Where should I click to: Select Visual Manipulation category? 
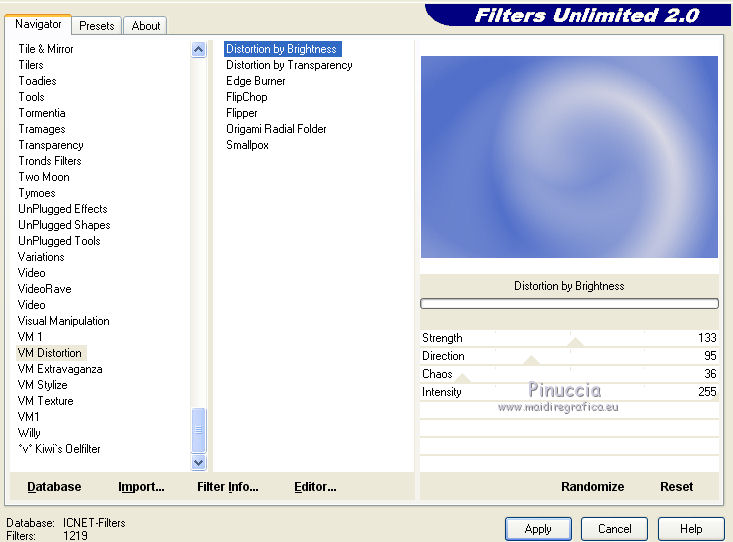64,321
